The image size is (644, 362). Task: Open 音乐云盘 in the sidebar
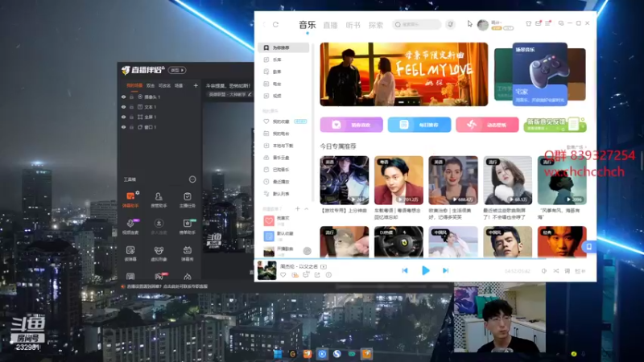pos(281,158)
